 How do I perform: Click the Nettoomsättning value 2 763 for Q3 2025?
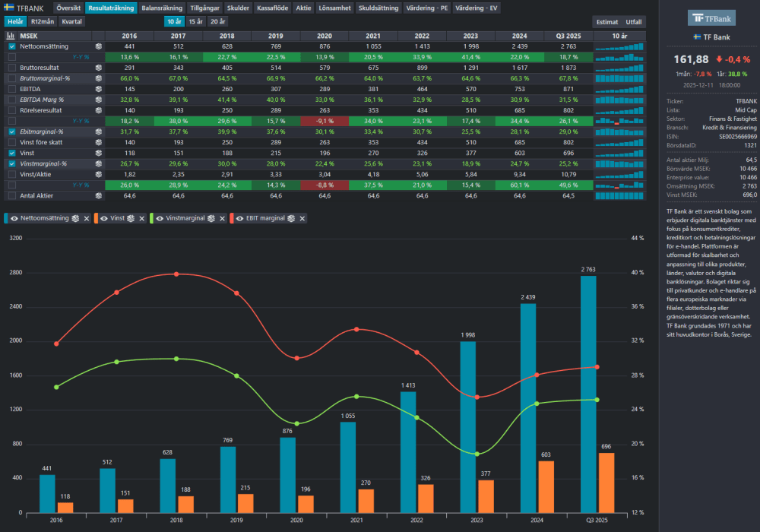pos(568,46)
